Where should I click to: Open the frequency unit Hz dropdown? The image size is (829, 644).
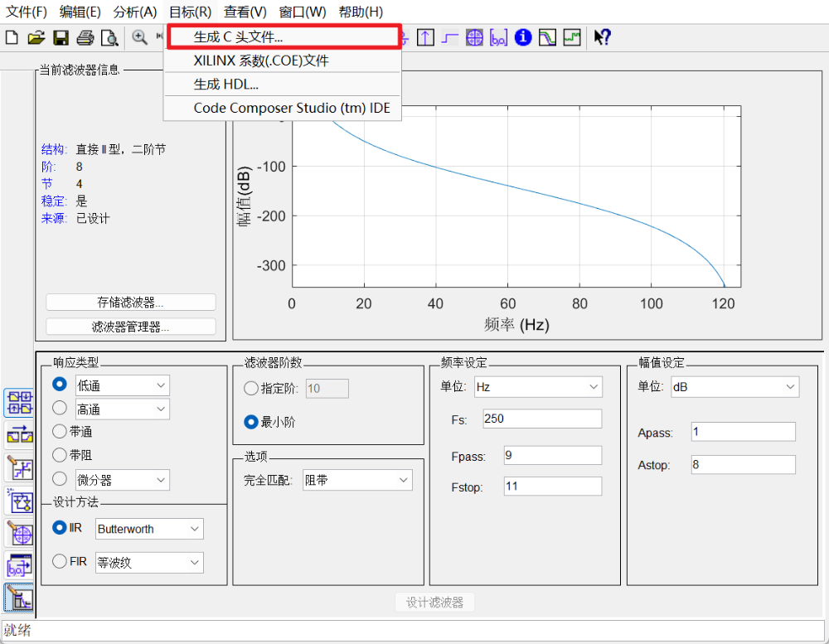tap(538, 387)
